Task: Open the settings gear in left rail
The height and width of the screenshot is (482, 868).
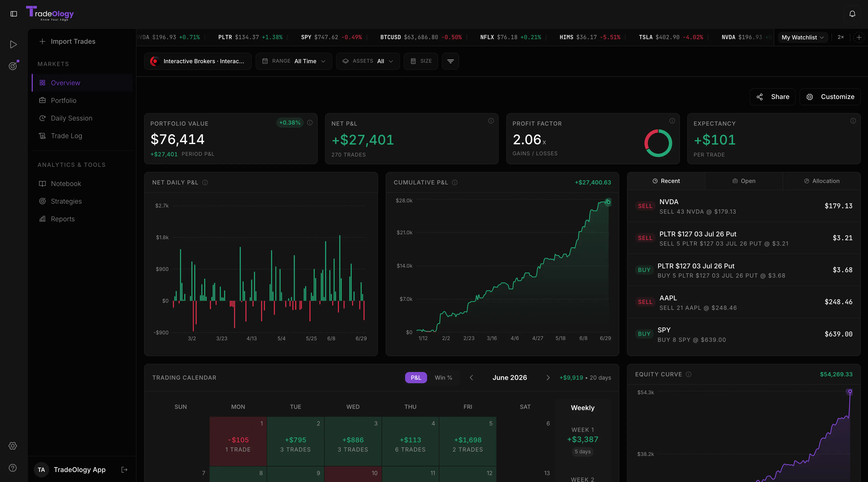Action: (x=13, y=446)
